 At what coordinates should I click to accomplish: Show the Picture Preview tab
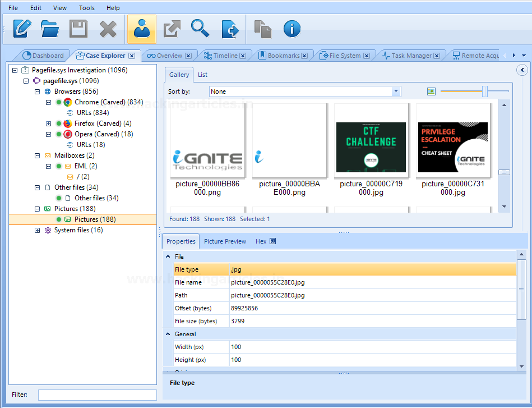click(225, 241)
